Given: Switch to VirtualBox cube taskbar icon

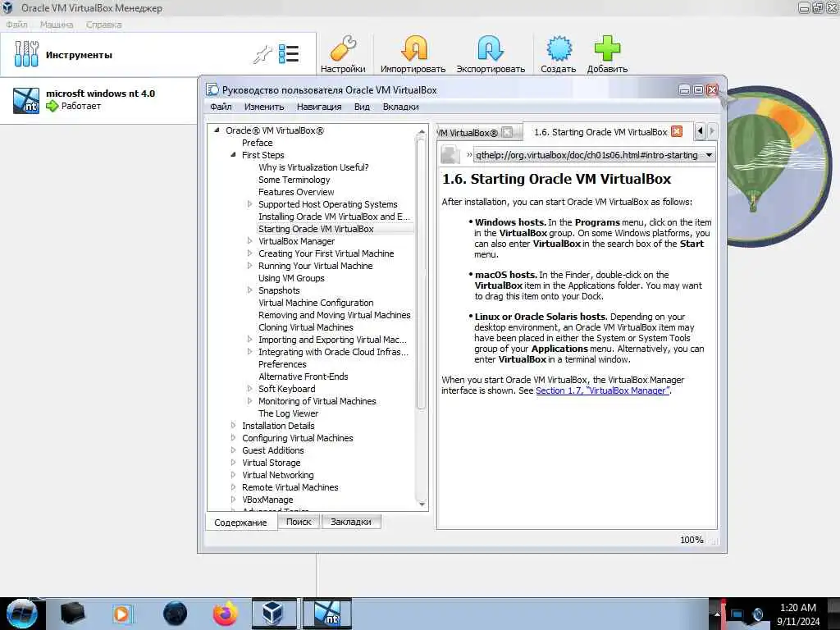Looking at the screenshot, I should (272, 614).
